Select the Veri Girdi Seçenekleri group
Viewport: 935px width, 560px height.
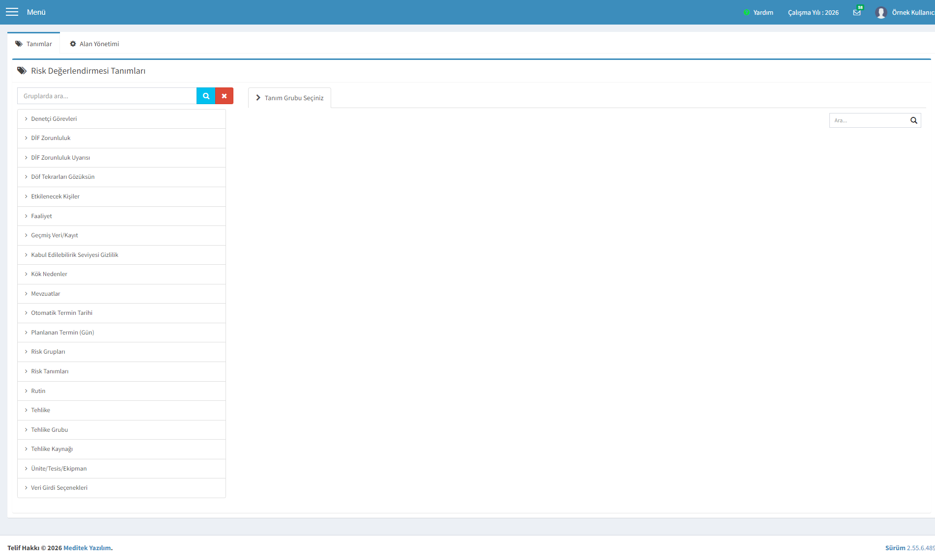pyautogui.click(x=121, y=488)
